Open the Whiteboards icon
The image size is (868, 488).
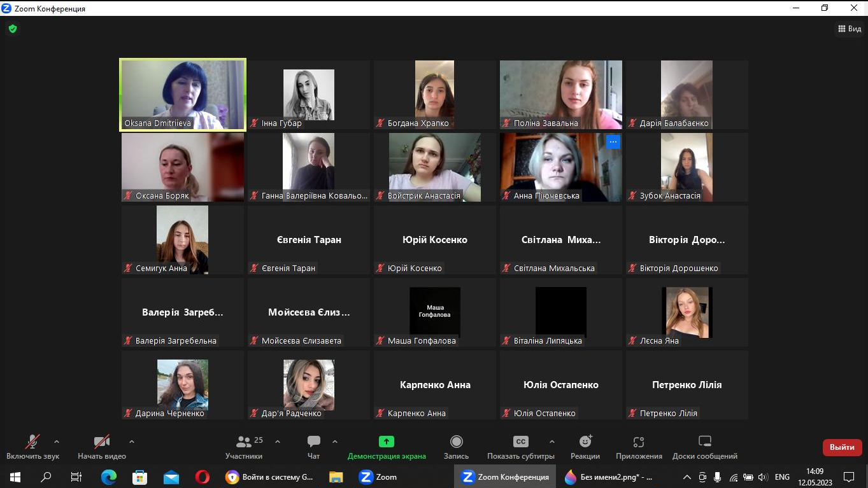click(x=704, y=442)
